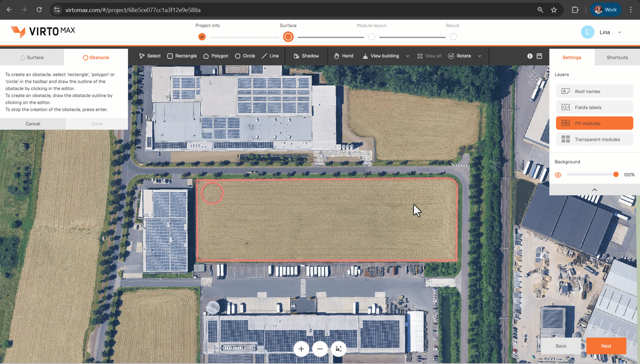Open the View building dropdown arrow
Screen dimensions: 640x364
tap(408, 56)
